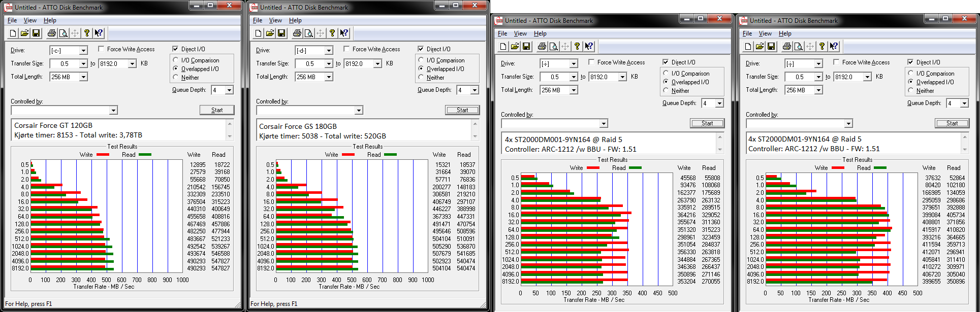
Task: Select I/O Comparison radio in drive [-c-] window
Action: 176,60
